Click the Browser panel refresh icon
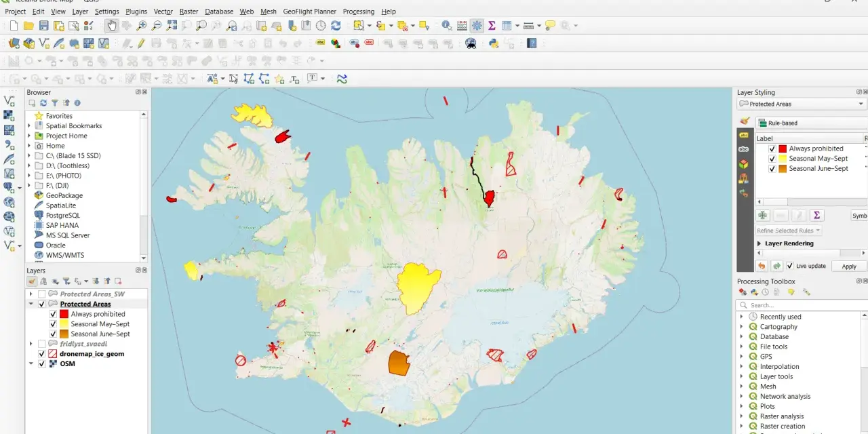The image size is (868, 434). click(x=43, y=103)
